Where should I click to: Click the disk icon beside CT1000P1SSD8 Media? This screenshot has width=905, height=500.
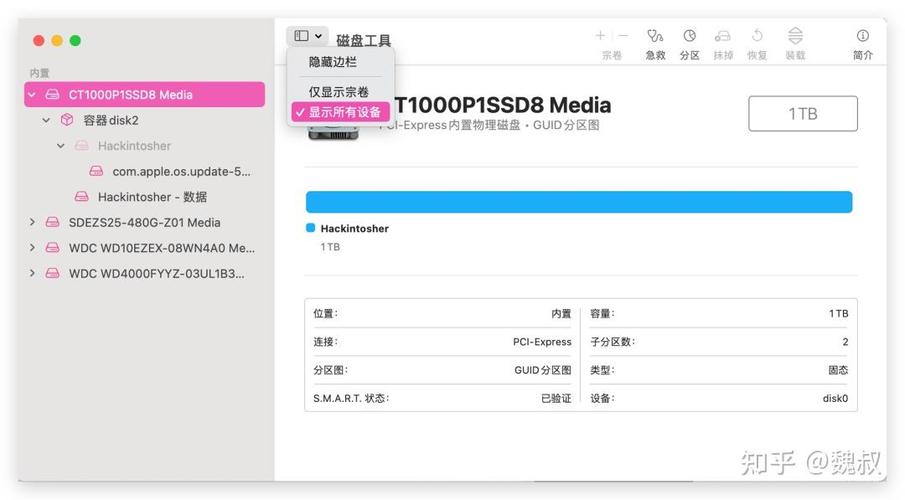53,95
